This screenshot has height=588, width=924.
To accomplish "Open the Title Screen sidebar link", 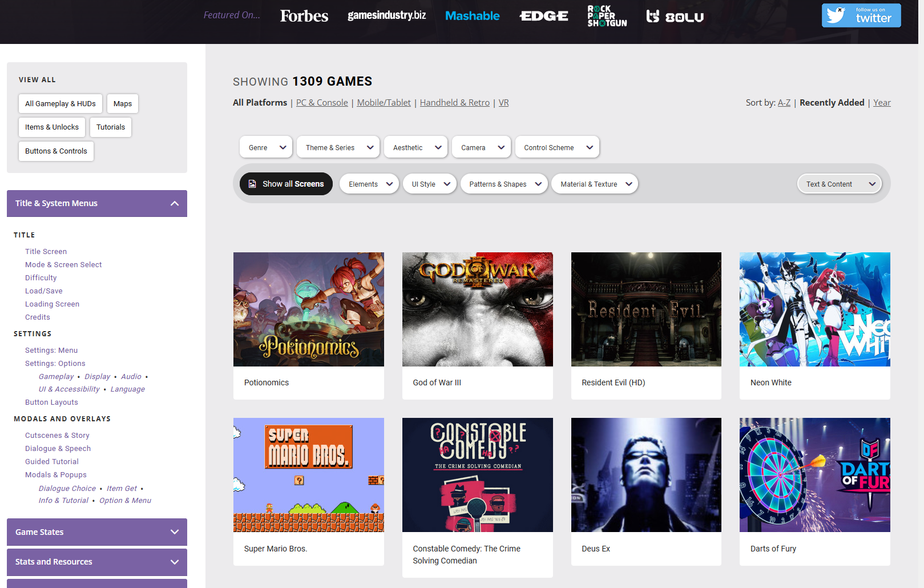I will tap(46, 252).
